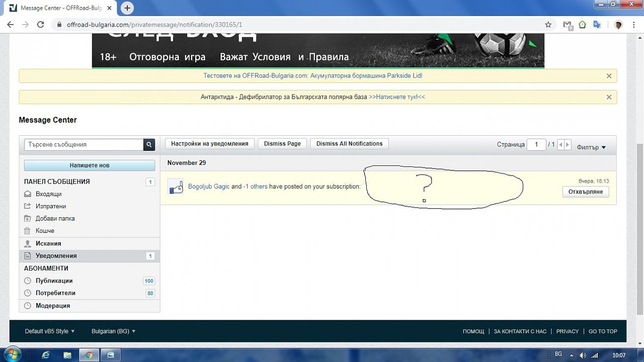
Task: Click the Искания person icon
Action: (x=28, y=243)
